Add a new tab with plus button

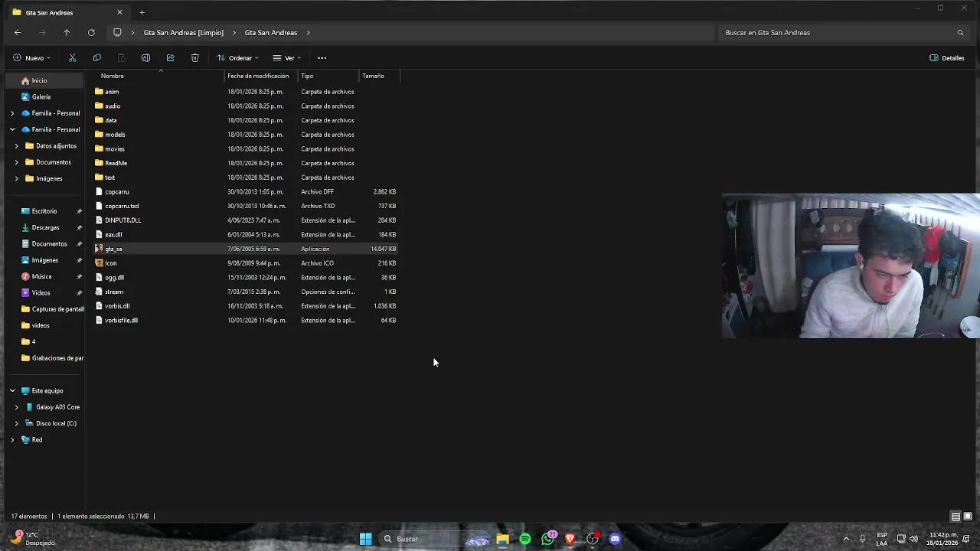[x=142, y=12]
